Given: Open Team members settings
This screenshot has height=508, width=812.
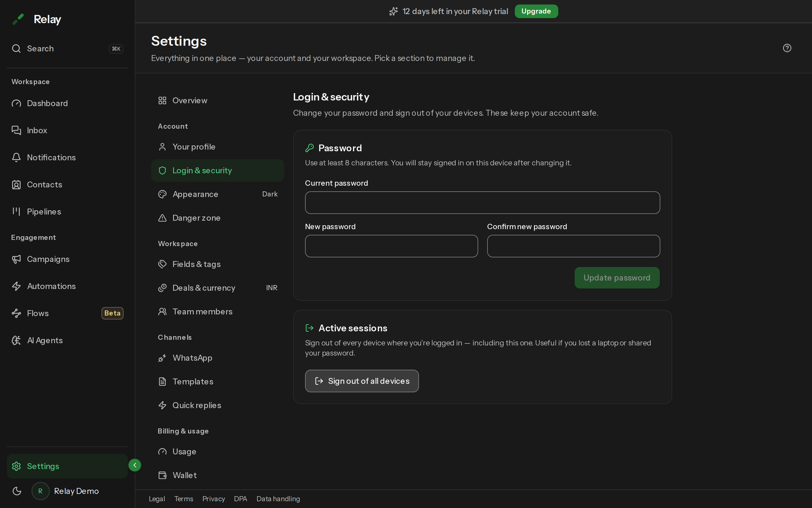Looking at the screenshot, I should coord(217,312).
